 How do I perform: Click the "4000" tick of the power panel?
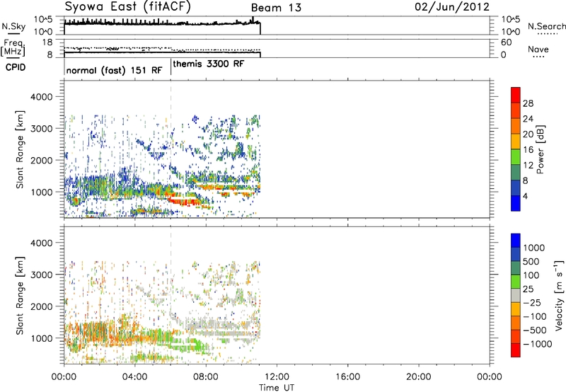(41, 97)
